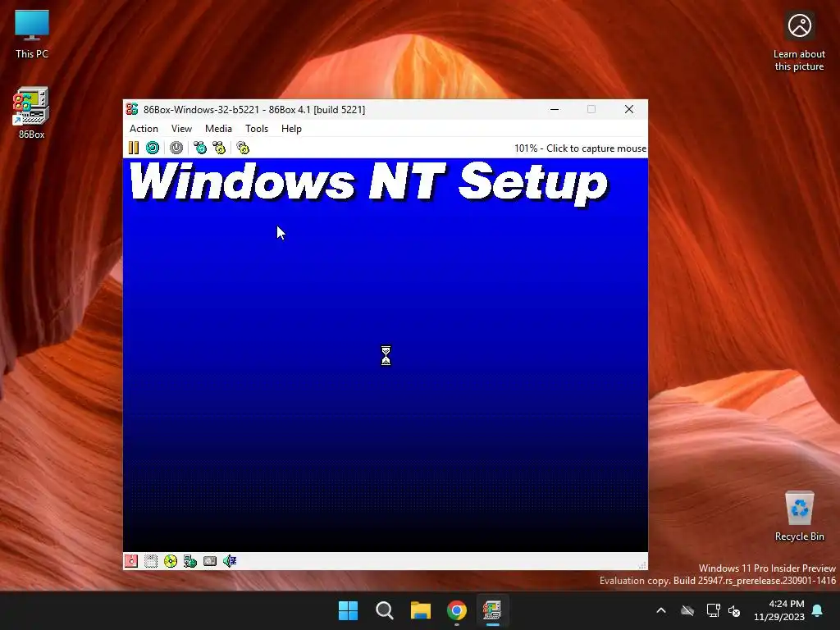
Task: Click the OneDrive cloud tray icon
Action: click(x=687, y=610)
